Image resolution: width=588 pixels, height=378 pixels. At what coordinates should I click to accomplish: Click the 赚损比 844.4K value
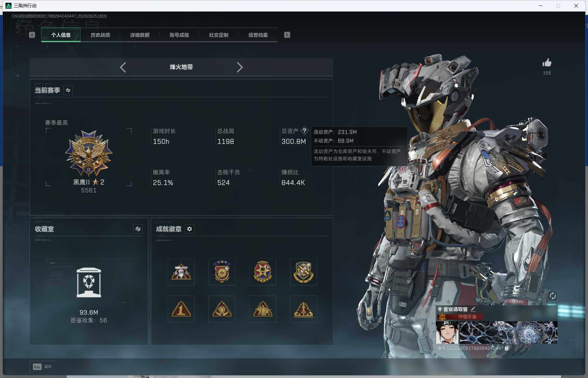point(293,183)
